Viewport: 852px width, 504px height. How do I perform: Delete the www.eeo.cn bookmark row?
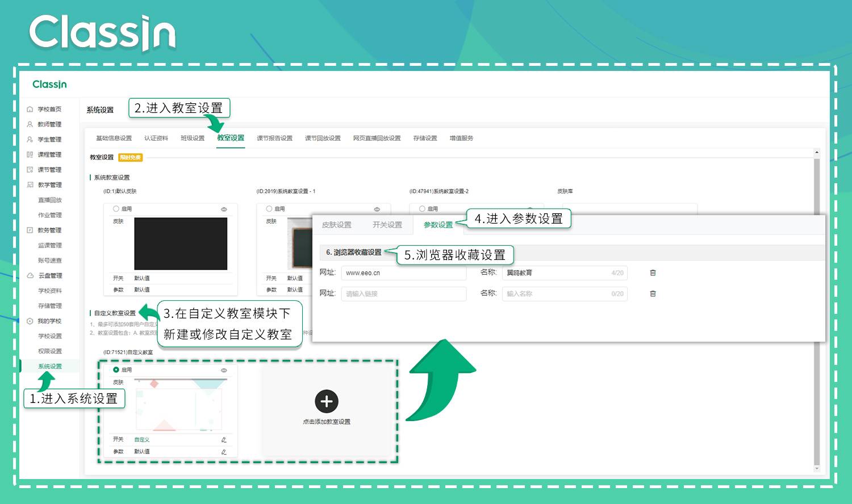653,273
